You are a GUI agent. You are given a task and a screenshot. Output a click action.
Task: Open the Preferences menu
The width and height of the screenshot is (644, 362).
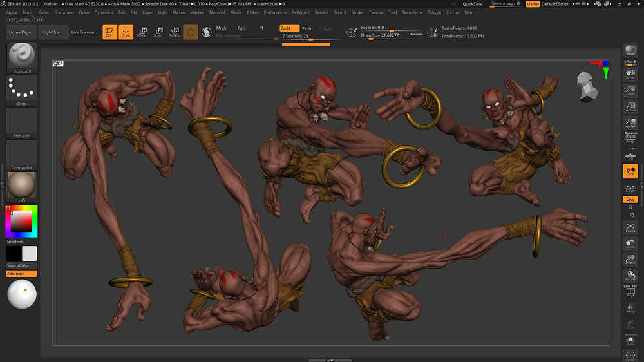pyautogui.click(x=275, y=12)
